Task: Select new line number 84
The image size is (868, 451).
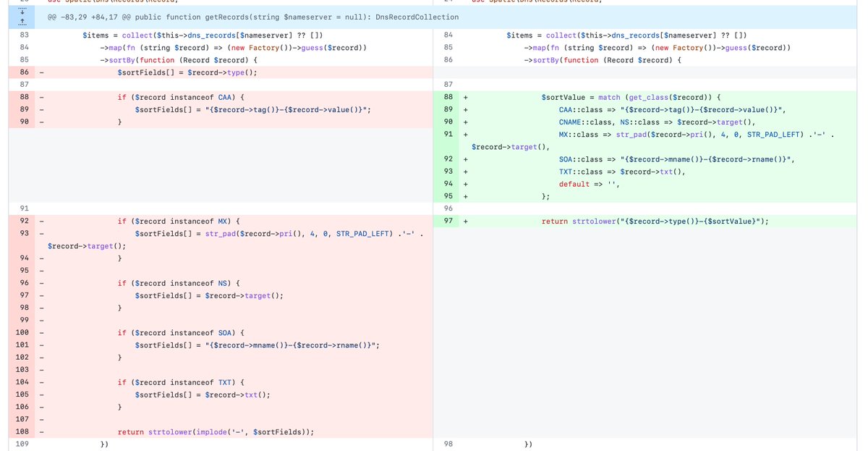Action: [448, 35]
